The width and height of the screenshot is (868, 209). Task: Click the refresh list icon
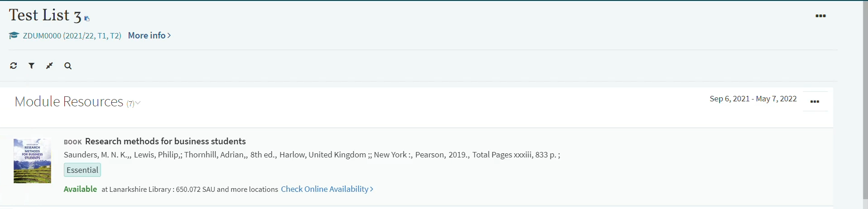coord(14,66)
